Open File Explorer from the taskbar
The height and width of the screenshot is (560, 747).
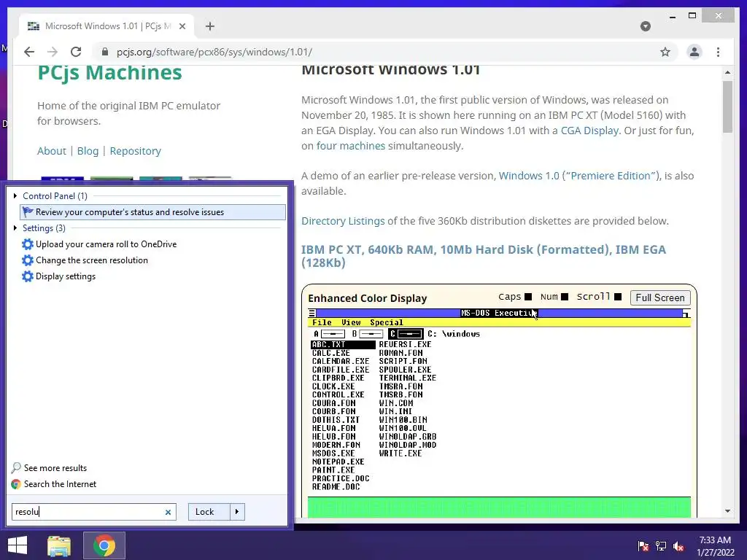click(59, 545)
